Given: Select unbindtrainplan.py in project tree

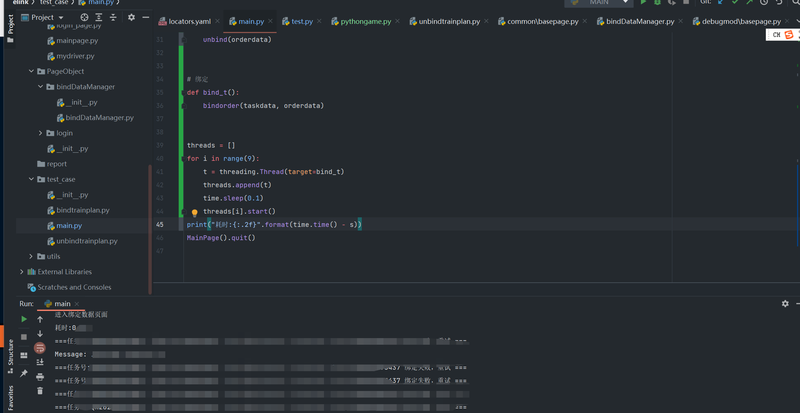Looking at the screenshot, I should [83, 241].
